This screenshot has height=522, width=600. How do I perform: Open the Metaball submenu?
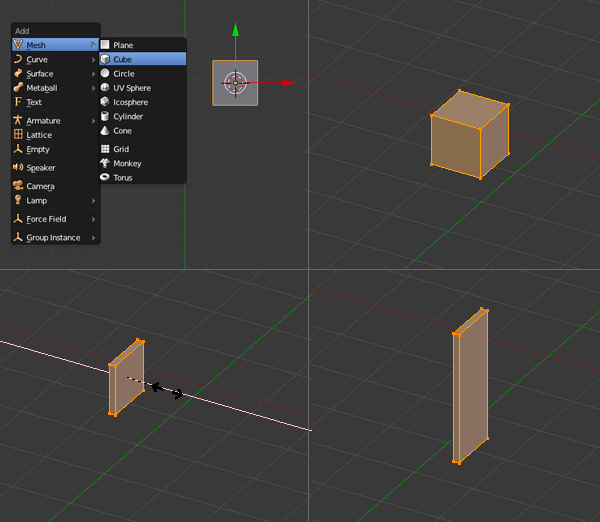55,88
